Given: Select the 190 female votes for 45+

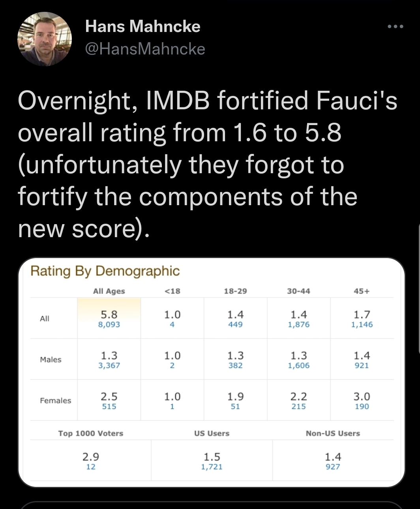Looking at the screenshot, I should point(362,406).
